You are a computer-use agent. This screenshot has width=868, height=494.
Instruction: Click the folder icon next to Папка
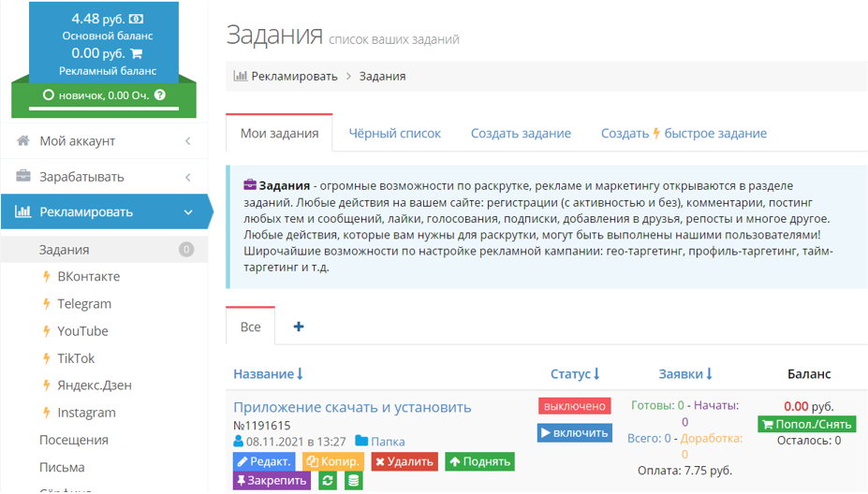(361, 441)
